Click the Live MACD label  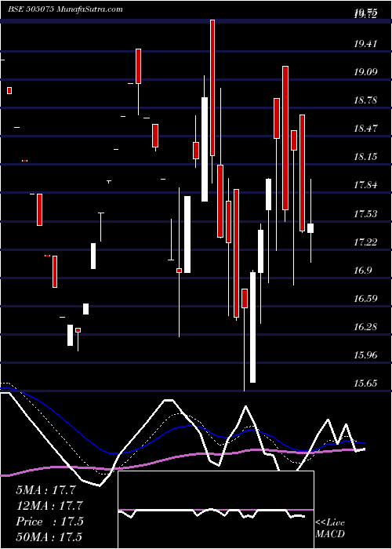(x=330, y=528)
